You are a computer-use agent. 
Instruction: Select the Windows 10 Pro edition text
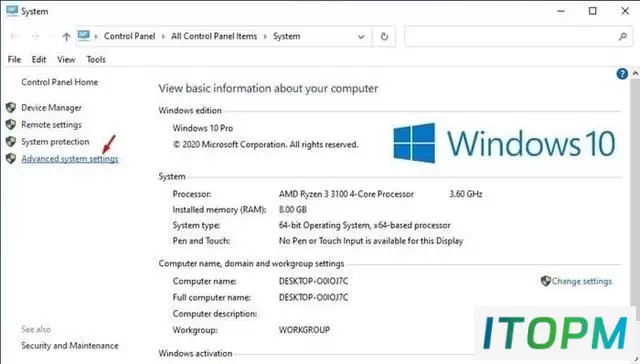pyautogui.click(x=203, y=128)
